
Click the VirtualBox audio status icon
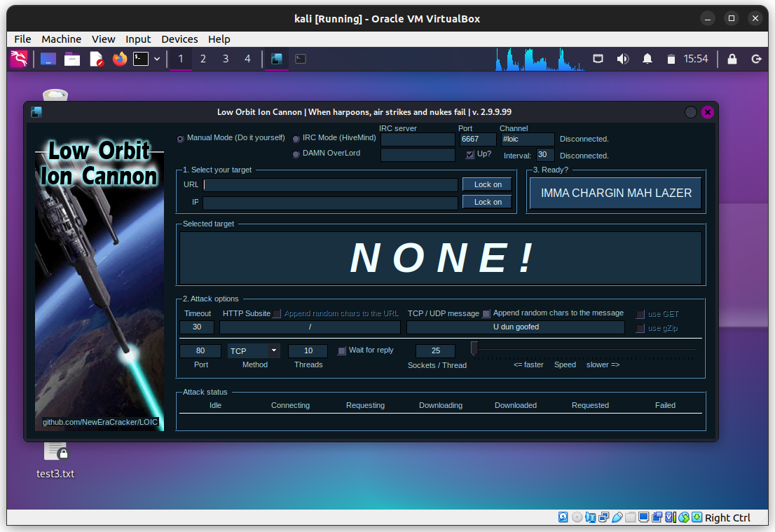589,518
